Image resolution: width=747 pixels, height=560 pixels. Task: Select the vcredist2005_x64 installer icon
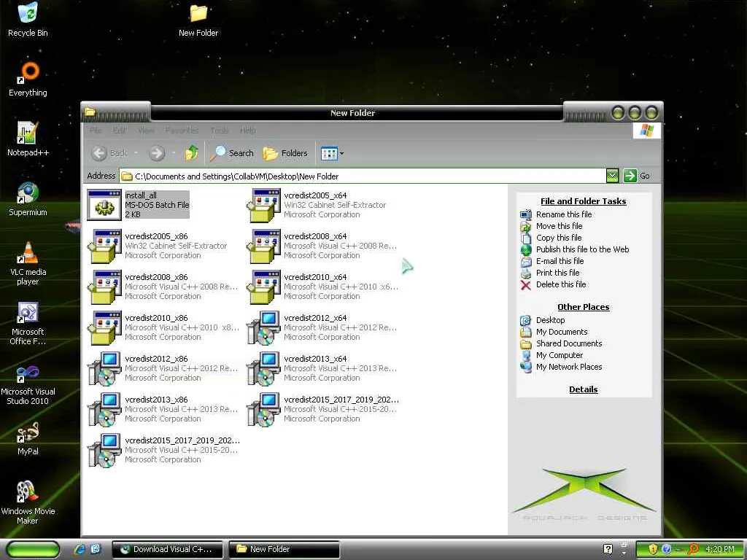pyautogui.click(x=263, y=205)
